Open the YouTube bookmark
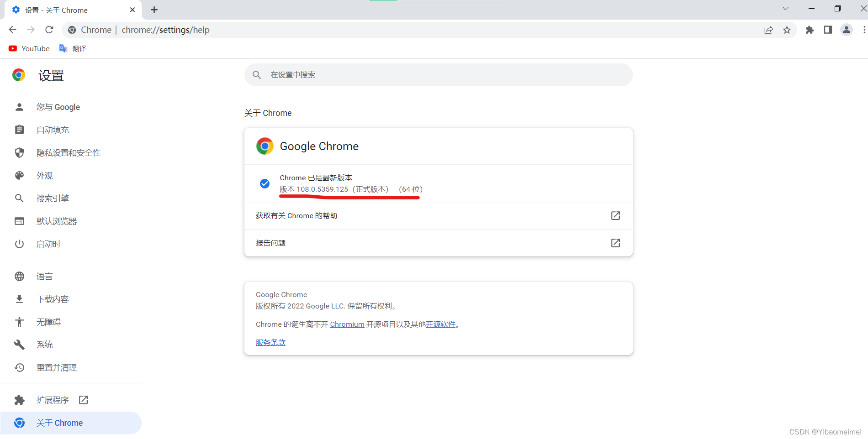 point(29,48)
